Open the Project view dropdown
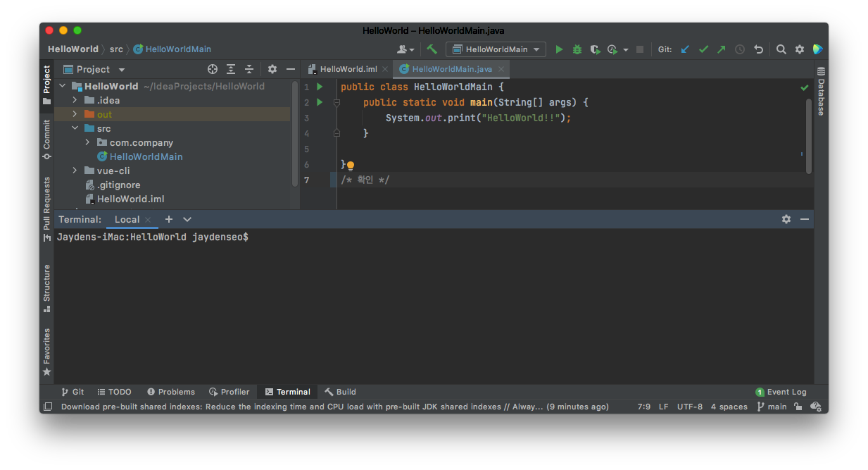 (x=95, y=69)
